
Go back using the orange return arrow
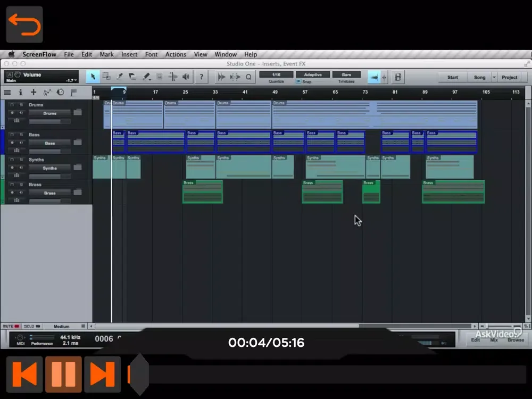(24, 24)
